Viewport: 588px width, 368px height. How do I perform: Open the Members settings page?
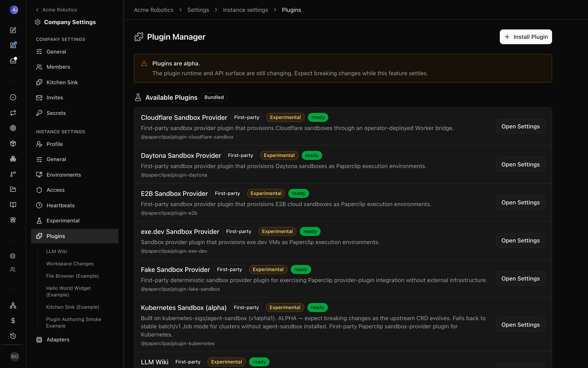75,67
